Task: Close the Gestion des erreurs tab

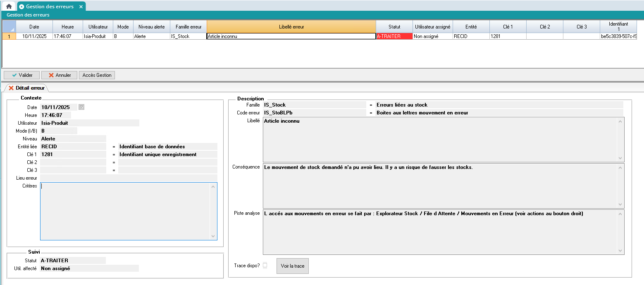Action: coord(81,7)
